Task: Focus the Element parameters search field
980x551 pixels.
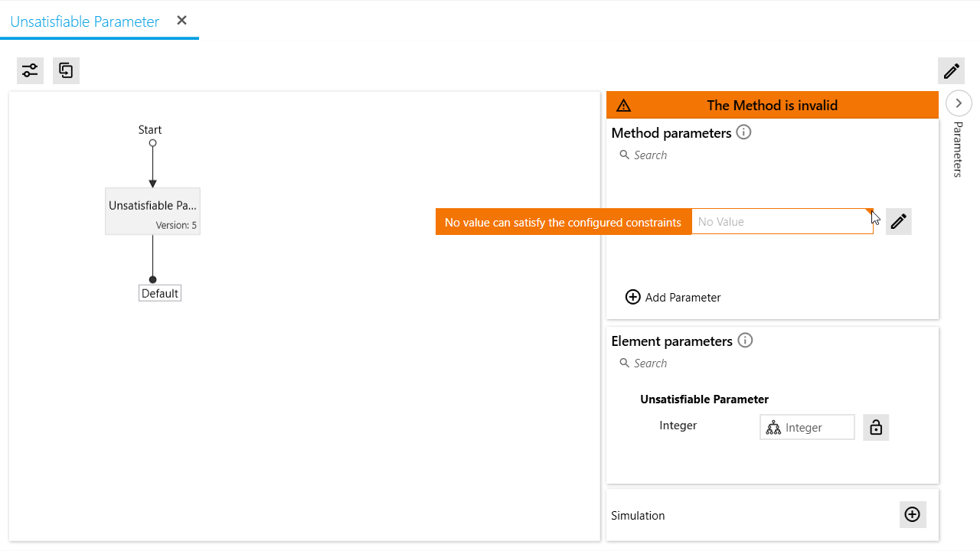Action: click(x=689, y=364)
